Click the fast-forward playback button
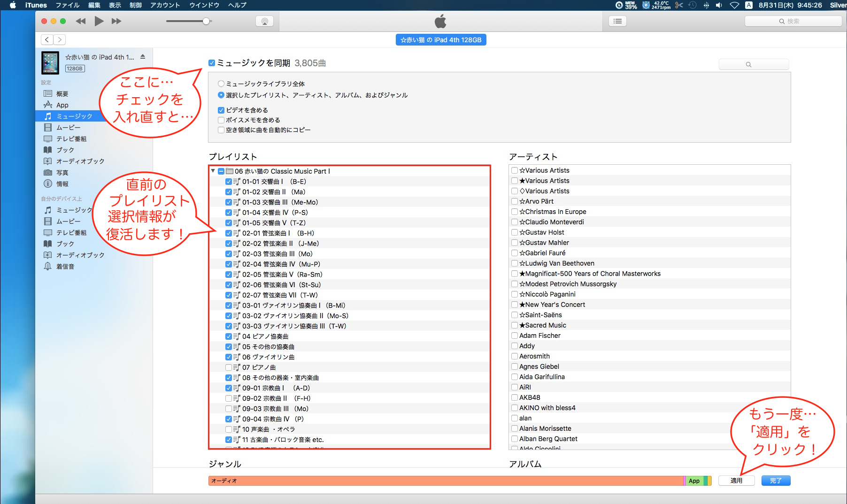The height and width of the screenshot is (504, 847). [116, 21]
